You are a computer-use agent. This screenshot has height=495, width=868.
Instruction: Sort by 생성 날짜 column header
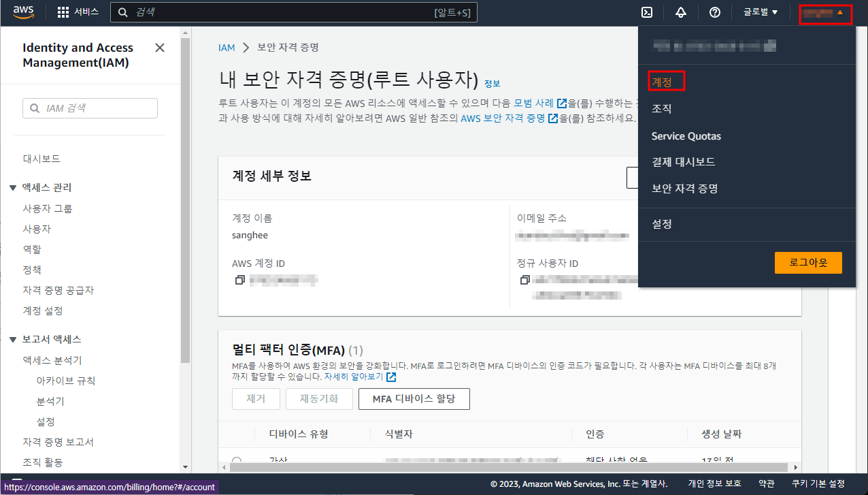click(x=722, y=434)
